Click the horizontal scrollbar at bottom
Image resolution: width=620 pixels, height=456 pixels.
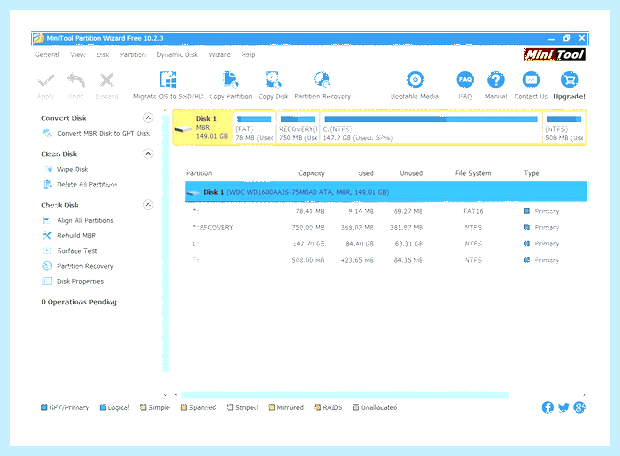coord(345,395)
